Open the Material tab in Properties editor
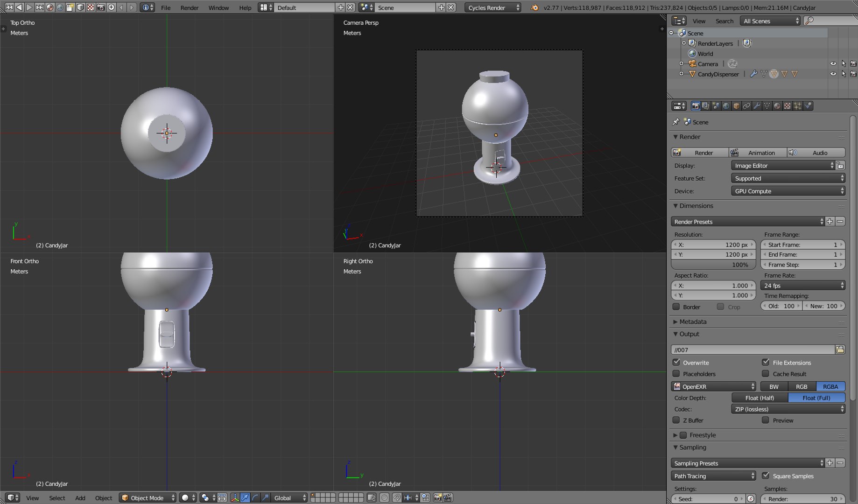Image resolution: width=858 pixels, height=504 pixels. pos(777,106)
